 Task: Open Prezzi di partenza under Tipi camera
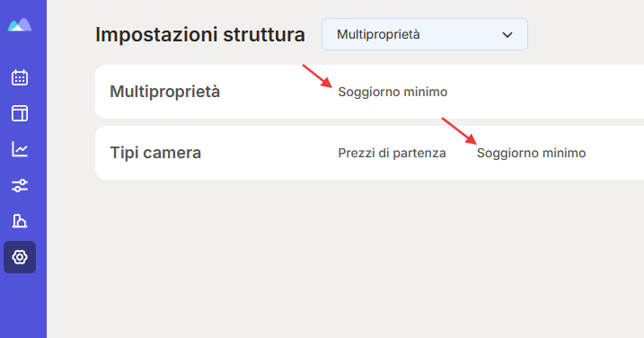(392, 153)
